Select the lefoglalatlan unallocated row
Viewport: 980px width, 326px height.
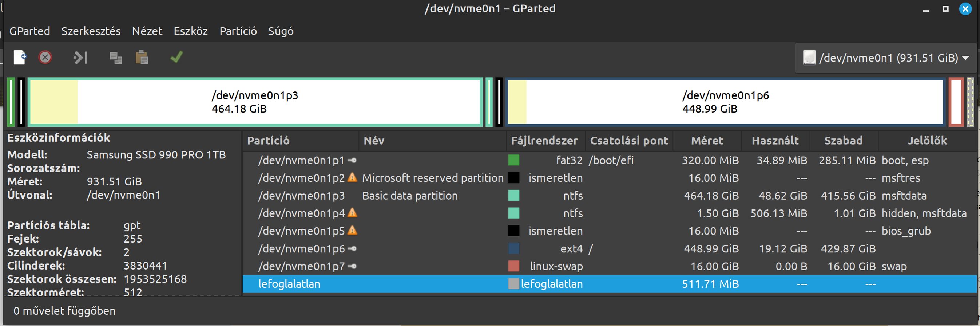pos(610,284)
